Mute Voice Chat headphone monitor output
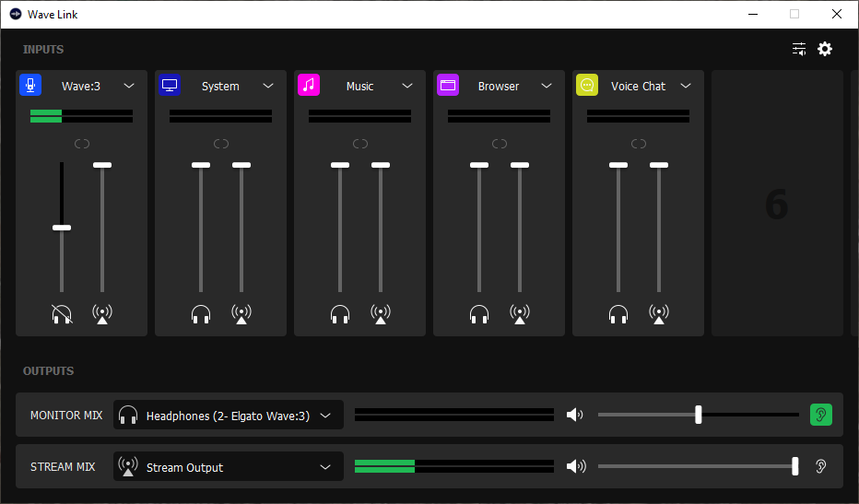Image resolution: width=859 pixels, height=504 pixels. (618, 314)
